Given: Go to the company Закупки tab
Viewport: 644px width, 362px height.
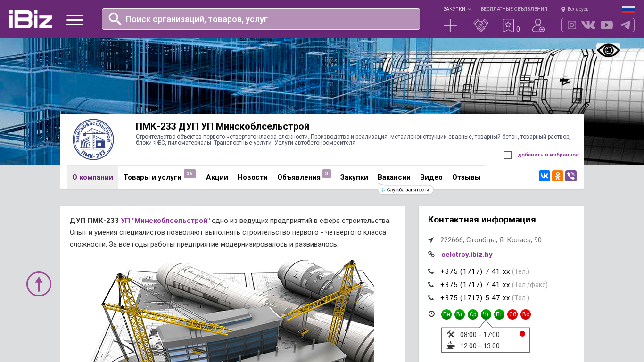Looking at the screenshot, I should [x=354, y=177].
